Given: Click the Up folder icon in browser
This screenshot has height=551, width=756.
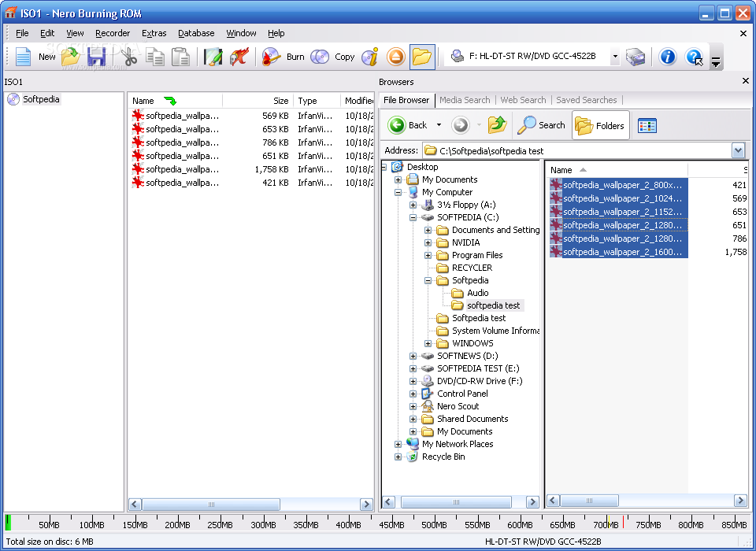Looking at the screenshot, I should click(x=497, y=125).
